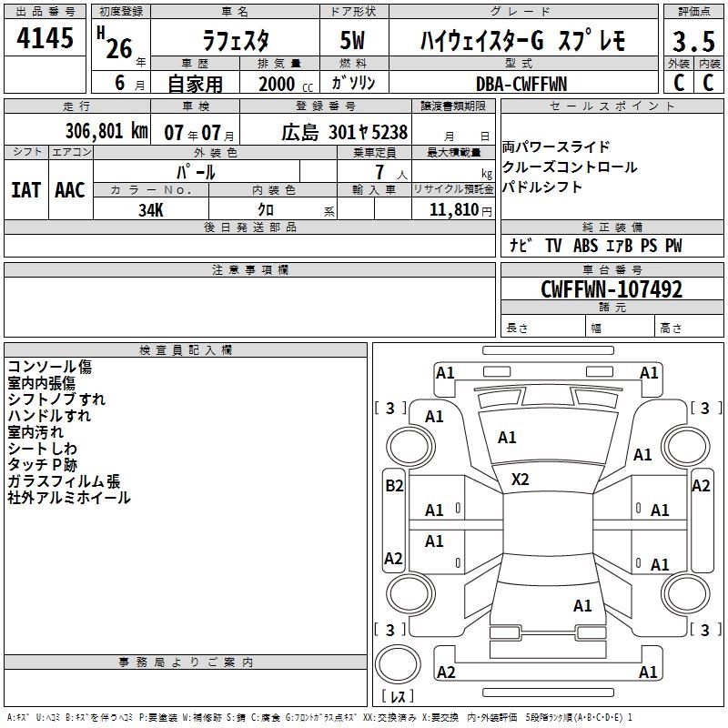
Task: Select the fuel type ガソリン
Action: click(353, 83)
